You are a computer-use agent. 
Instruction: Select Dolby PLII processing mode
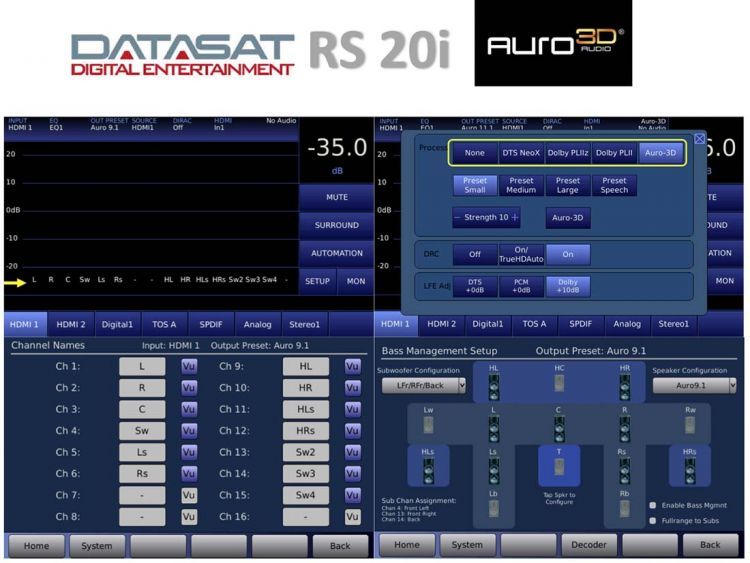point(614,153)
